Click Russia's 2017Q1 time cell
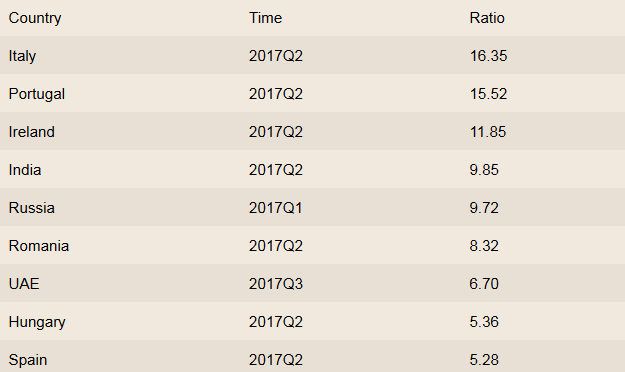The width and height of the screenshot is (625, 372). point(276,208)
